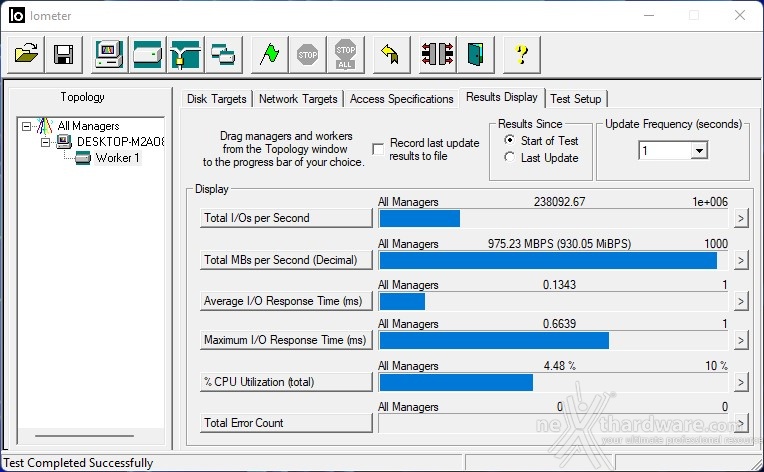Enable Record last update results to file
Image resolution: width=764 pixels, height=472 pixels.
click(378, 149)
